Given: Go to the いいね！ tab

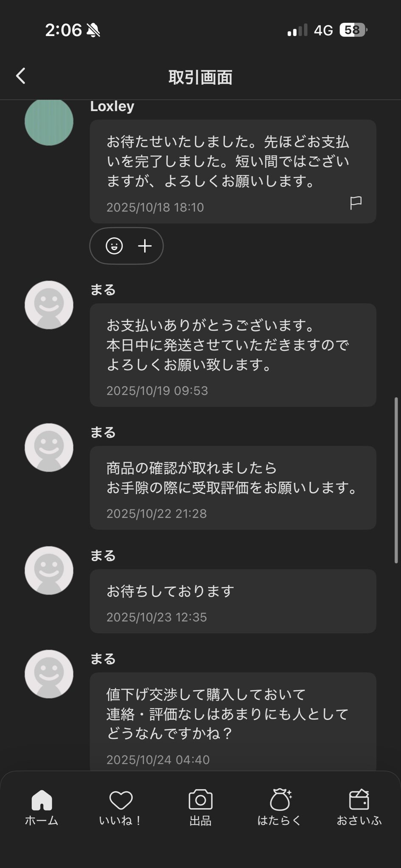Looking at the screenshot, I should pos(121,808).
